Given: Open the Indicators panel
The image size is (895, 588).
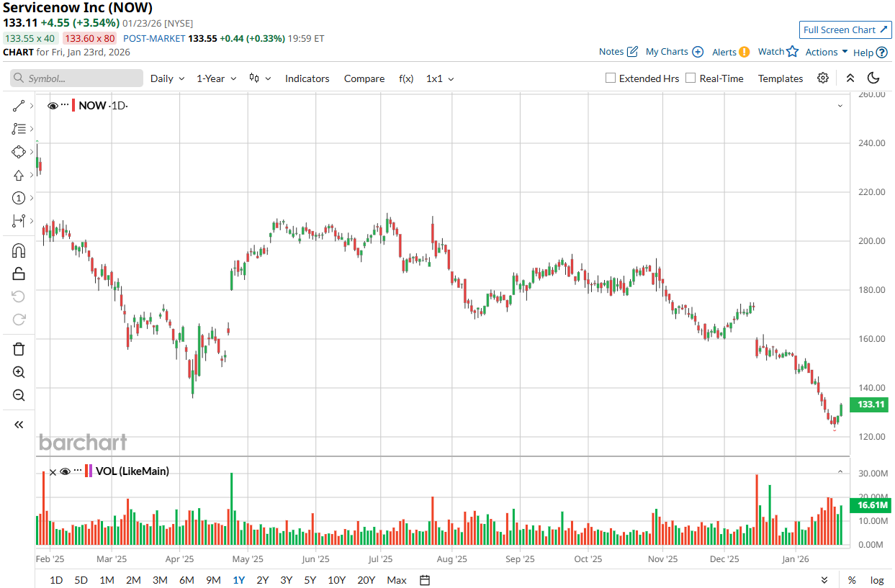Looking at the screenshot, I should point(307,78).
